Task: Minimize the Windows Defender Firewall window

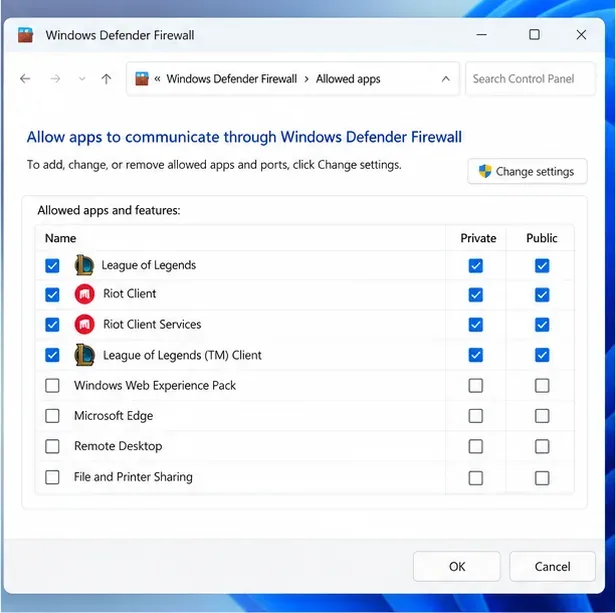Action: [x=481, y=35]
